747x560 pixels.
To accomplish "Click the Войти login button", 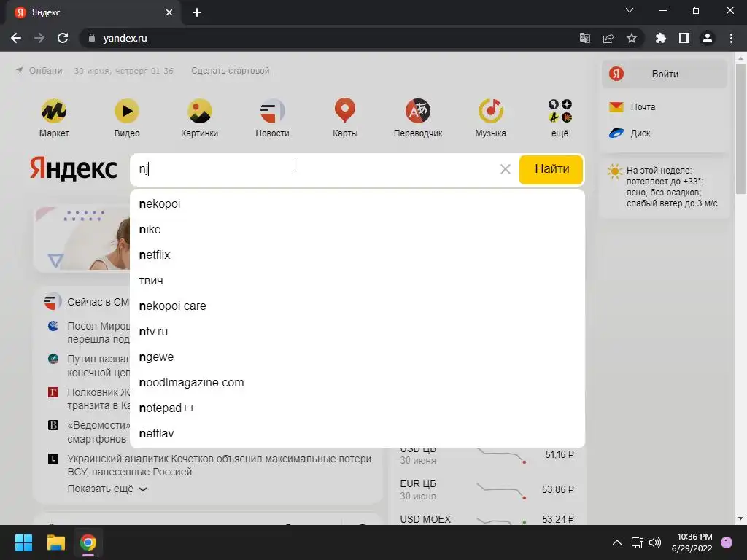I will tap(665, 74).
